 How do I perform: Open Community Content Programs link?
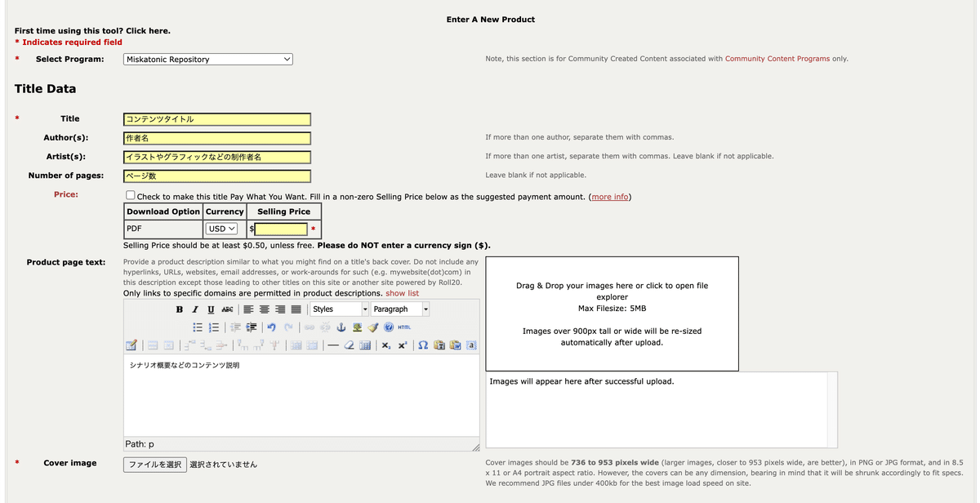[x=777, y=59]
